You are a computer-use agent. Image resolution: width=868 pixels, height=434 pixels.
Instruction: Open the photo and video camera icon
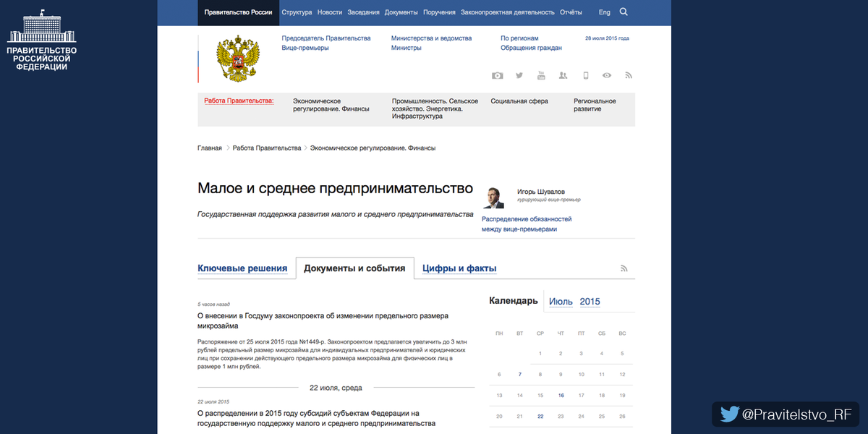497,75
